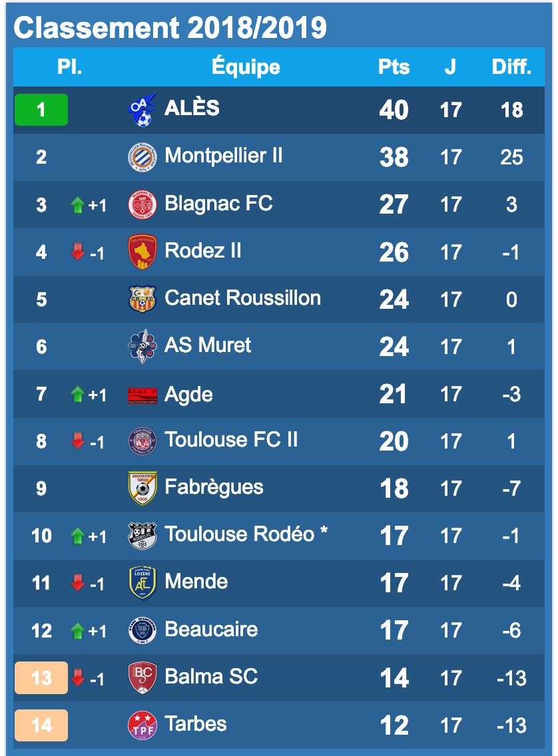Viewport: 558px width, 756px height.
Task: Click the Montpellier II club logo
Action: [142, 158]
